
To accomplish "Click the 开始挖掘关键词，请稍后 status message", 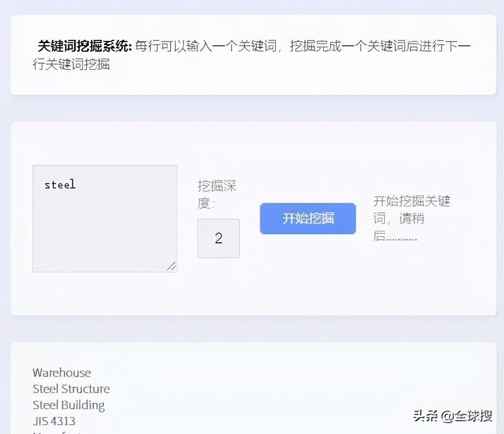I will (x=412, y=218).
